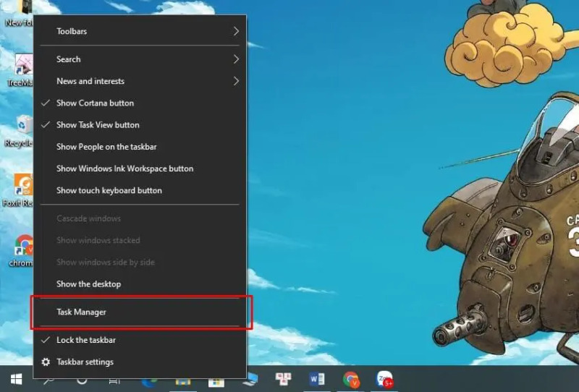Open Microsoft Word from the taskbar
This screenshot has height=392, width=579.
(x=316, y=379)
